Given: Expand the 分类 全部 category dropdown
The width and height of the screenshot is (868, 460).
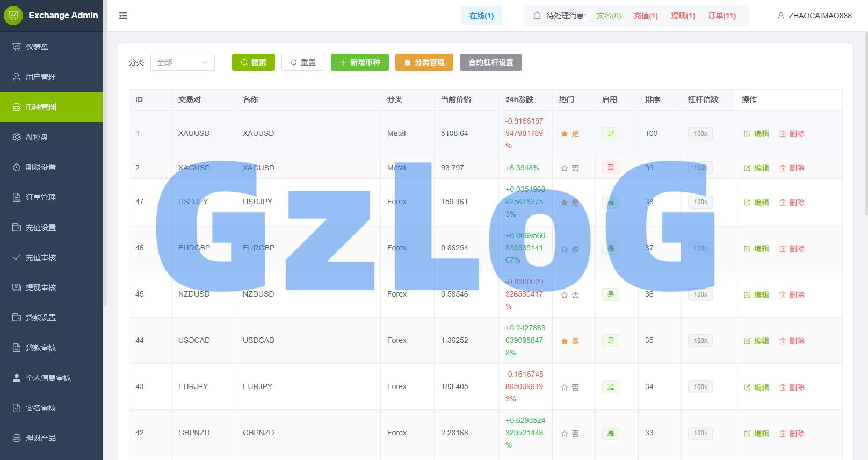Looking at the screenshot, I should pos(183,62).
